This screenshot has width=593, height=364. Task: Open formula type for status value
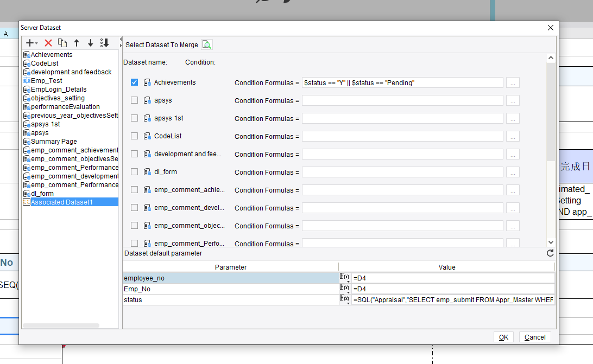pyautogui.click(x=344, y=299)
